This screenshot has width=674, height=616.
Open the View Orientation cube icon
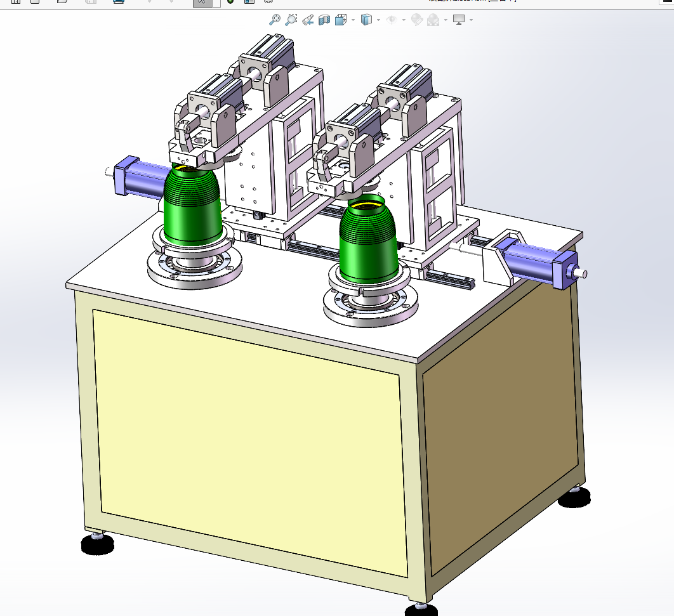pyautogui.click(x=340, y=20)
